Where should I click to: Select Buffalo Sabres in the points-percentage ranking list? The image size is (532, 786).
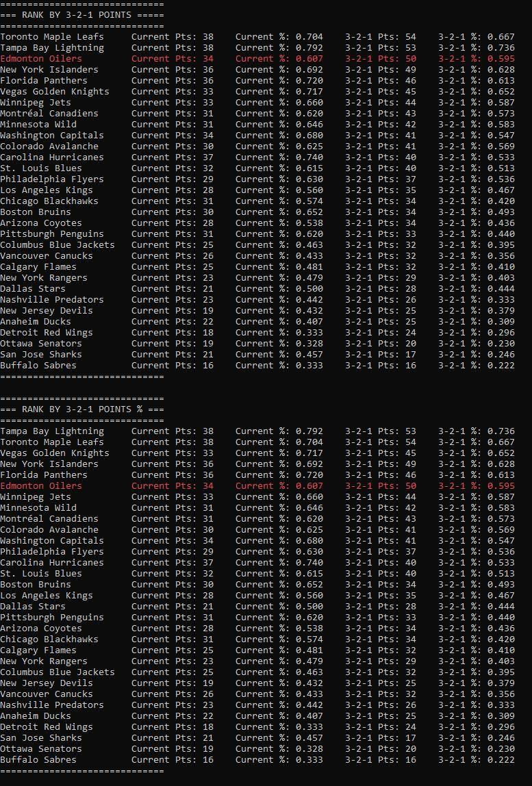(x=38, y=759)
